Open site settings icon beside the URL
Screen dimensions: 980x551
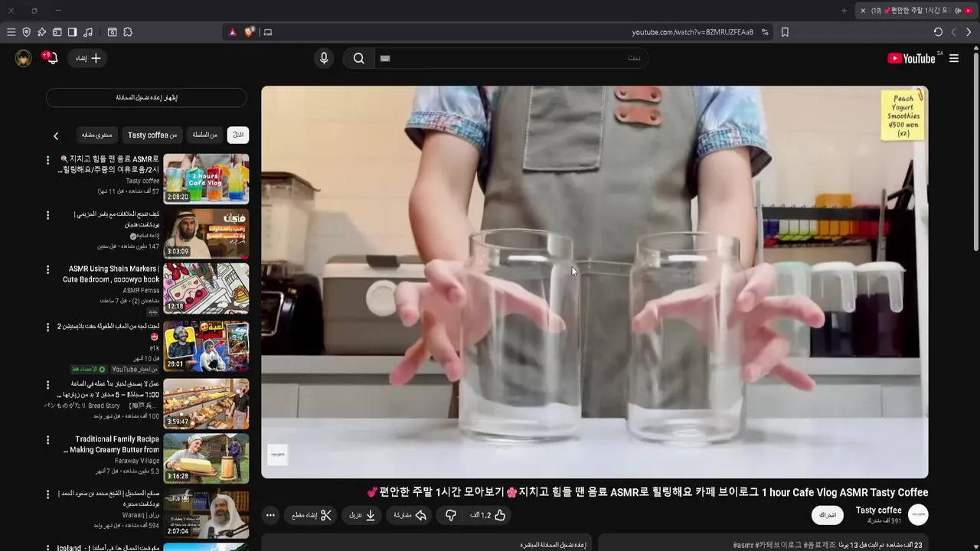(x=765, y=32)
